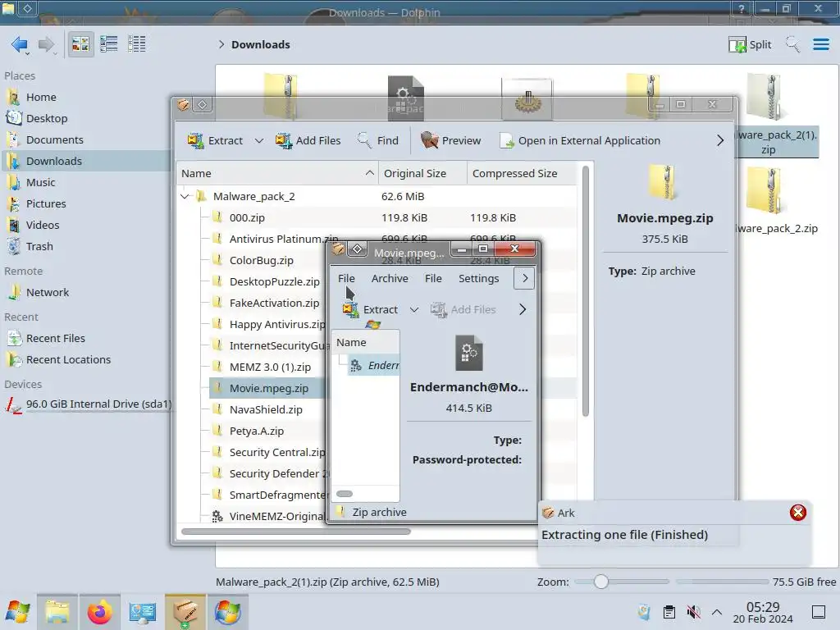Click the Split view button in Dolphin
Viewport: 840px width, 630px height.
point(750,44)
